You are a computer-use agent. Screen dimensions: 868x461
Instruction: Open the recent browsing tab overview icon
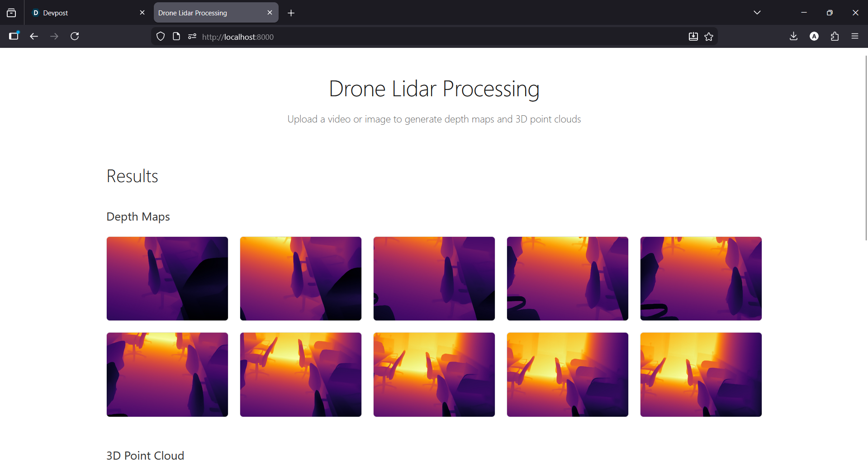pyautogui.click(x=11, y=13)
